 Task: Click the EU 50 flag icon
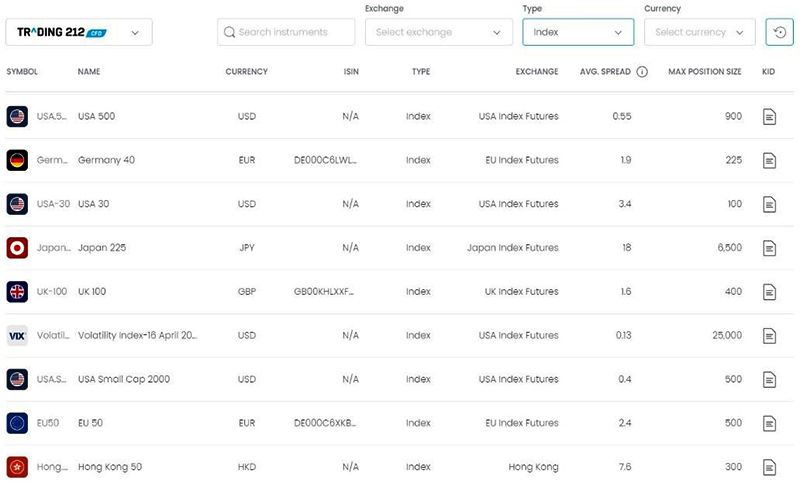pos(17,423)
